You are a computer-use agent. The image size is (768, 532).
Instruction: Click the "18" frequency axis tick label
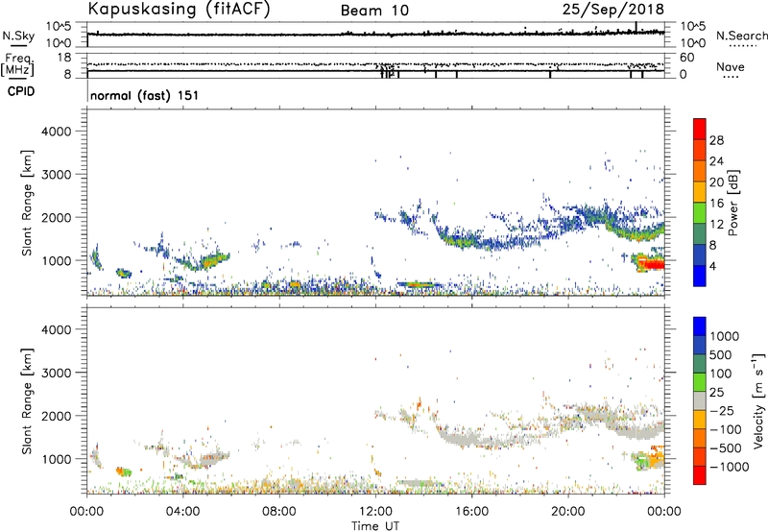pyautogui.click(x=64, y=58)
